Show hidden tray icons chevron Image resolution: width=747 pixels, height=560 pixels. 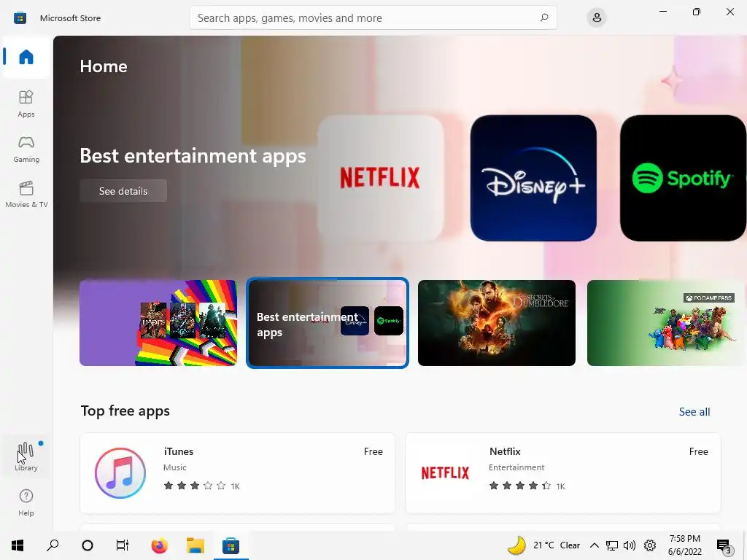[594, 545]
